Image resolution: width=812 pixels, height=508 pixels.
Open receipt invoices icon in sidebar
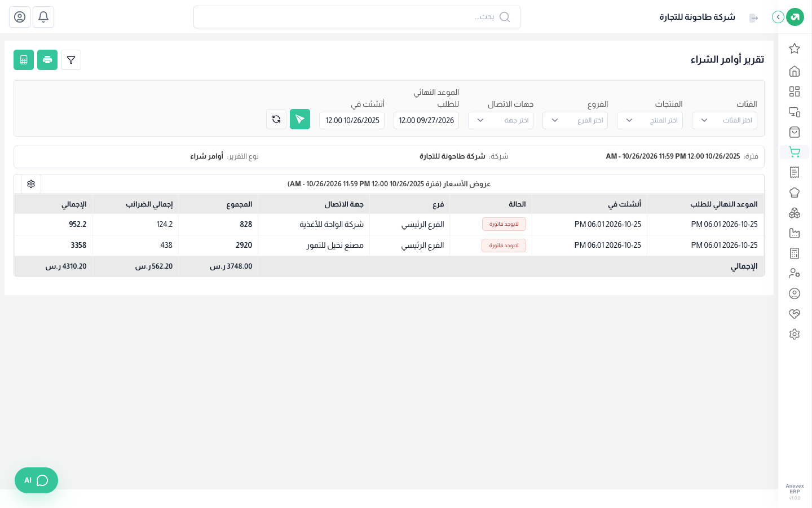tap(795, 172)
